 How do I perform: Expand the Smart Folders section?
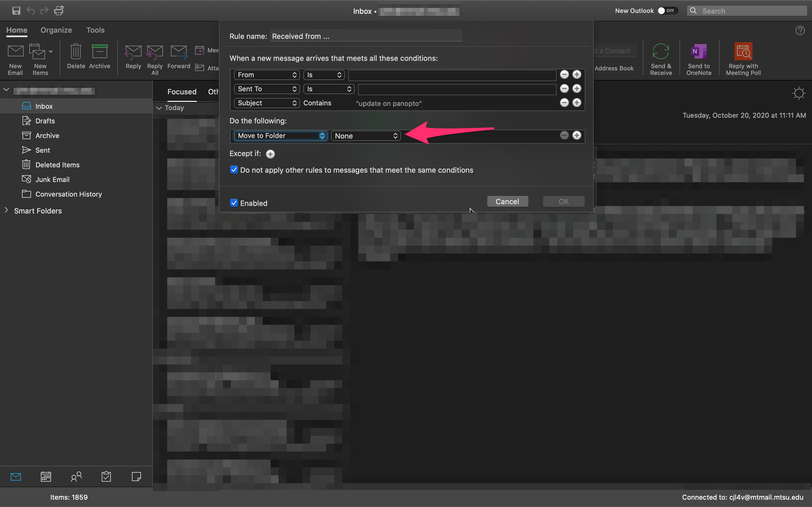pos(6,211)
